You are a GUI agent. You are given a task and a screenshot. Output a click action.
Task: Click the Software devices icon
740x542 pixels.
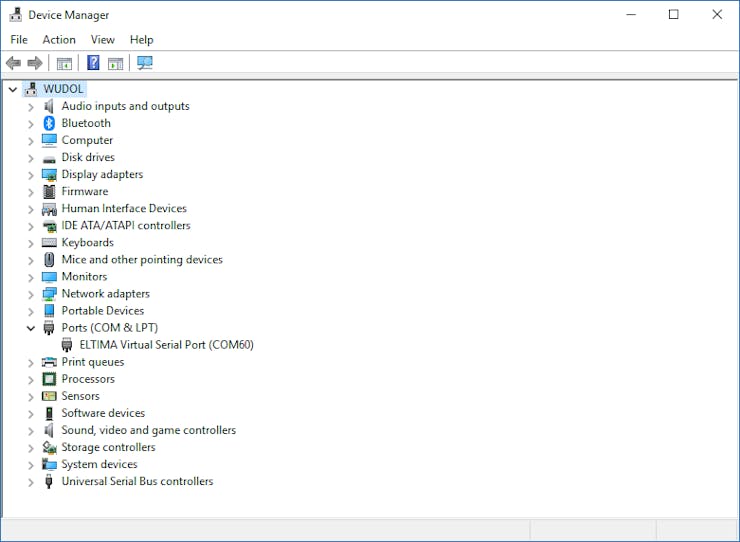click(49, 414)
